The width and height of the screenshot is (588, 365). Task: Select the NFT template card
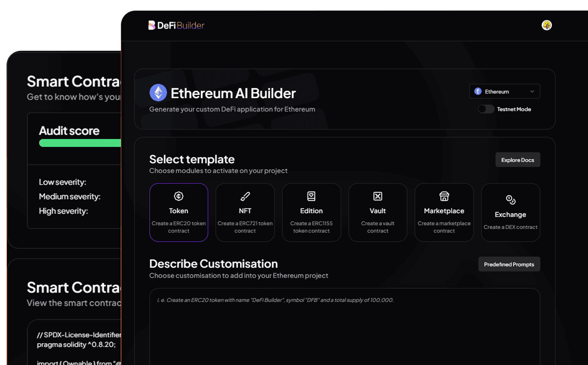[245, 213]
